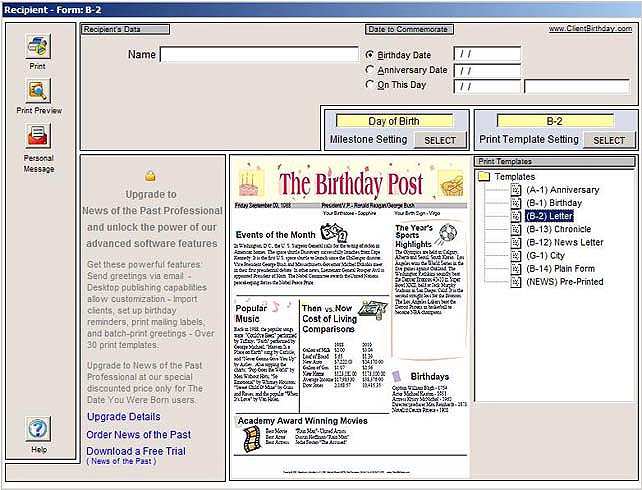
Task: Select (NEWS) Pre-Printed template
Action: [565, 282]
